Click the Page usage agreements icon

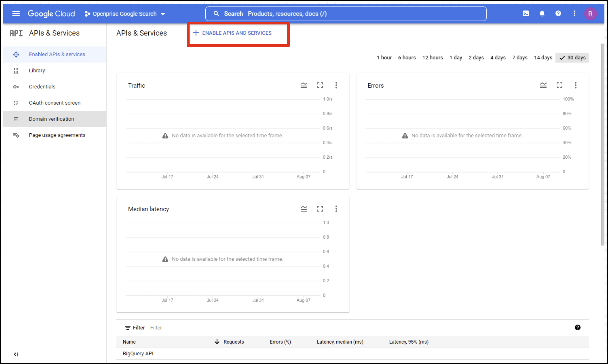tap(16, 135)
